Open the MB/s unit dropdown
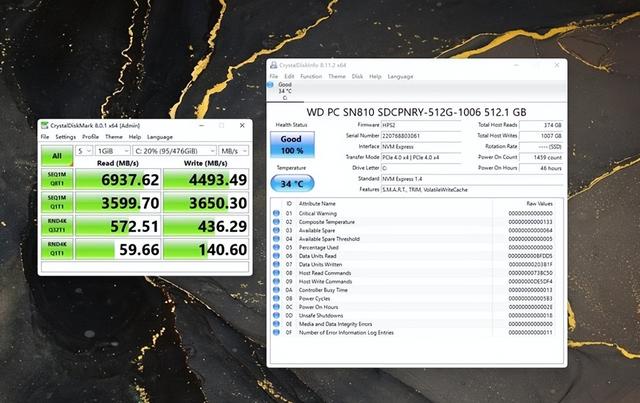 [x=235, y=150]
